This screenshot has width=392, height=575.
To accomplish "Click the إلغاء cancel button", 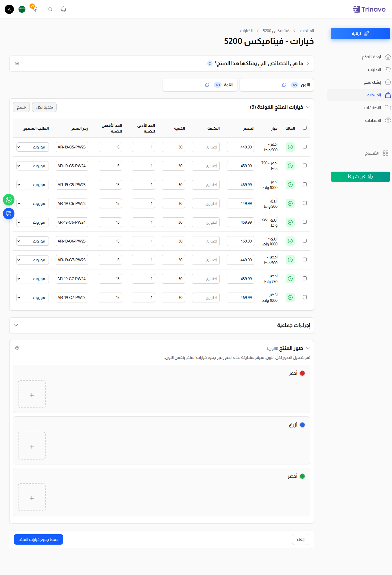I will [x=301, y=539].
